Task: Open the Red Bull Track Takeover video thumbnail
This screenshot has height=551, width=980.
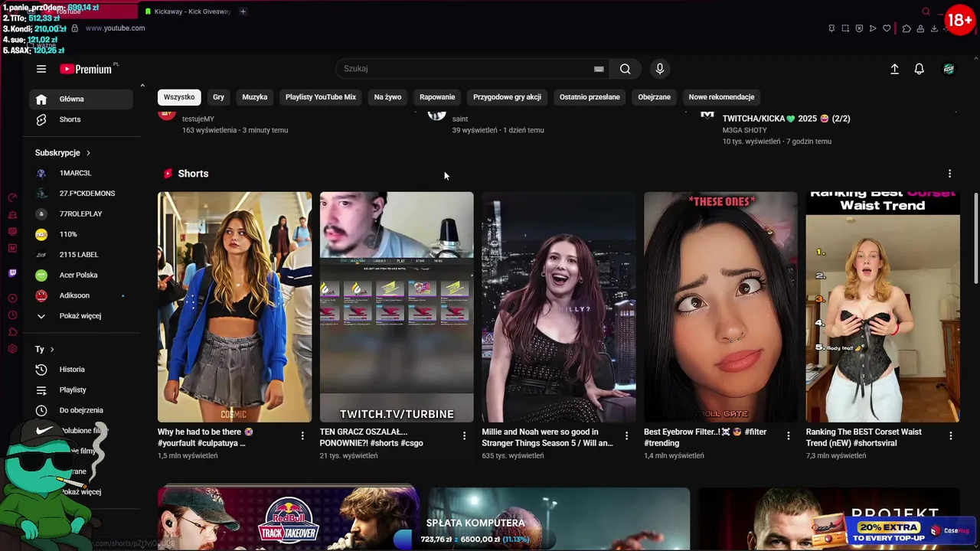Action: coord(289,517)
